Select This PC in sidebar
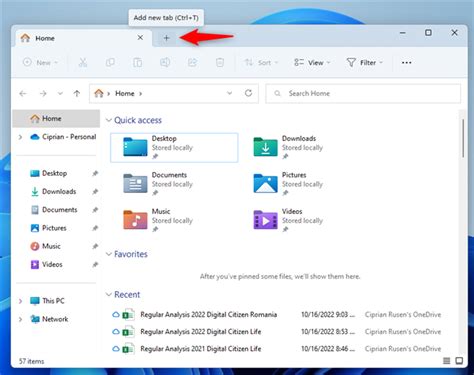The image size is (474, 375). [x=47, y=301]
